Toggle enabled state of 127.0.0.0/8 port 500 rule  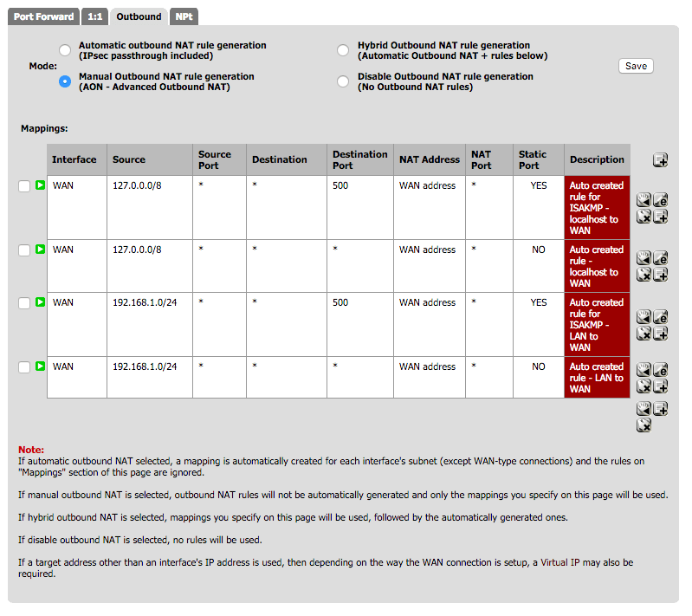(x=40, y=185)
